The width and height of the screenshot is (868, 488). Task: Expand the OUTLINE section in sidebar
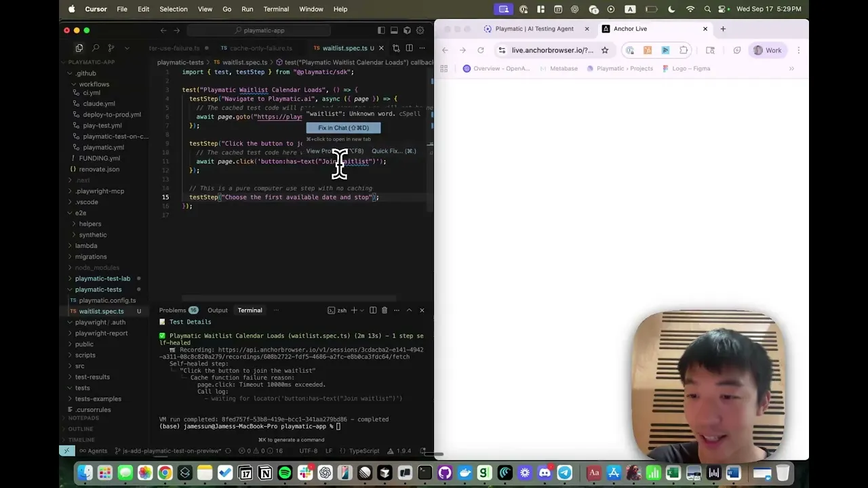pyautogui.click(x=80, y=429)
